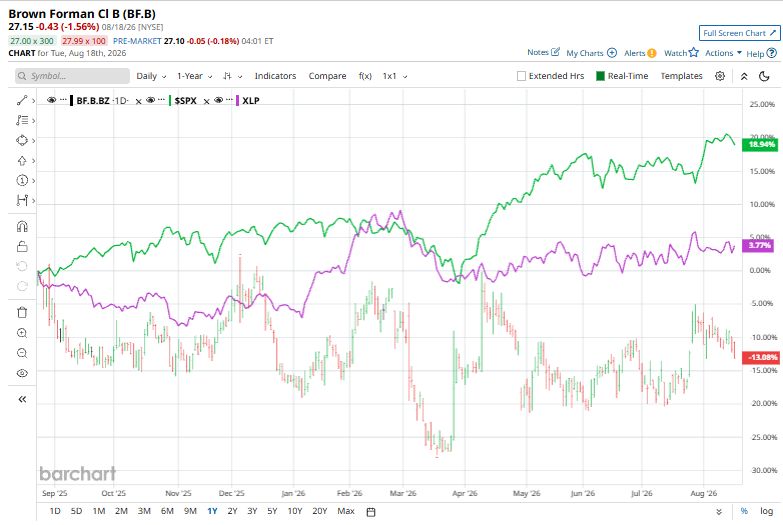Hide the BF.B.BZ series eye icon
The width and height of the screenshot is (783, 525).
click(x=51, y=100)
